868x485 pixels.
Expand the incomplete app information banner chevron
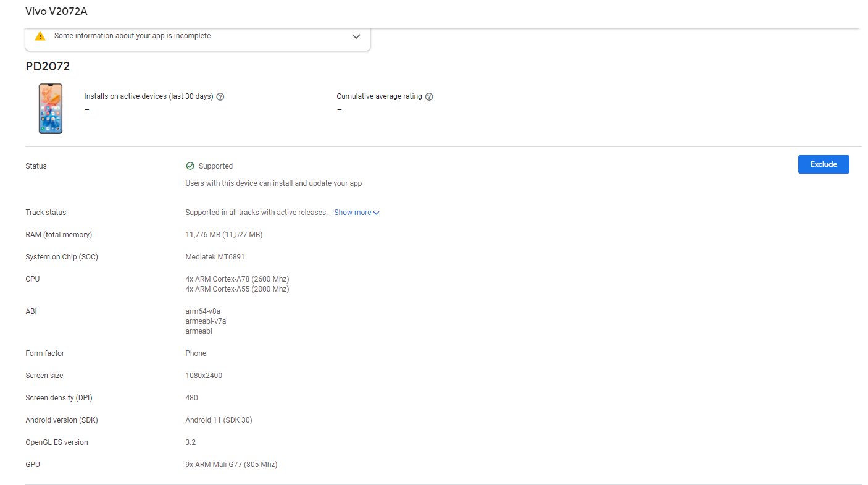[x=356, y=36]
